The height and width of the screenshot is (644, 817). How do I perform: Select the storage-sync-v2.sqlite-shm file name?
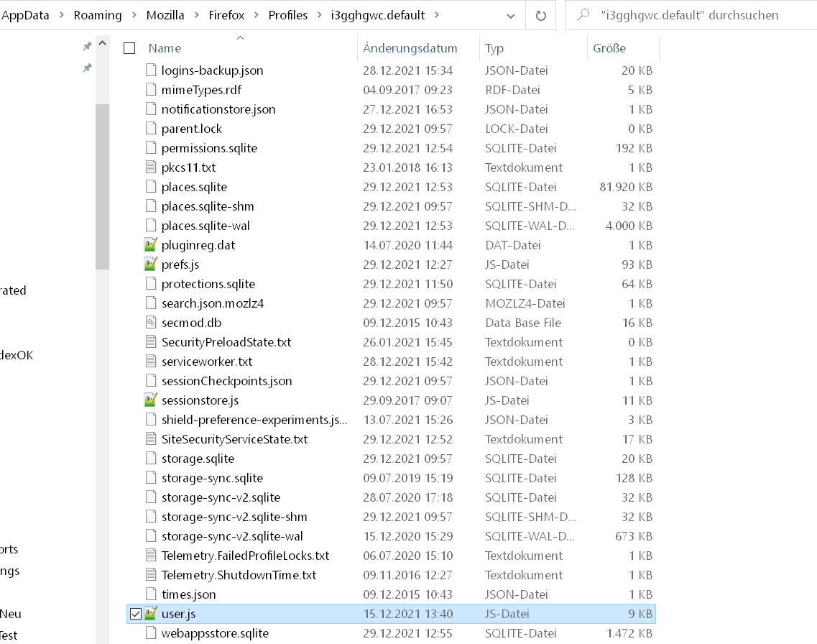click(x=234, y=517)
